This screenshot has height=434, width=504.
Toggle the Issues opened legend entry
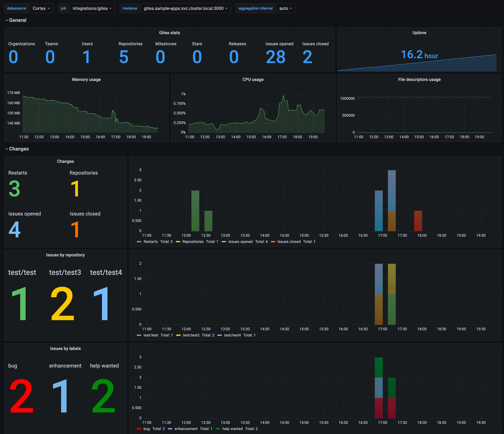pos(240,241)
